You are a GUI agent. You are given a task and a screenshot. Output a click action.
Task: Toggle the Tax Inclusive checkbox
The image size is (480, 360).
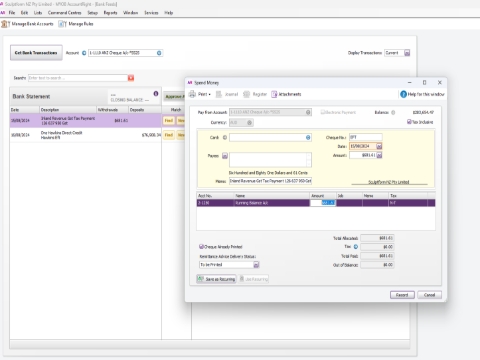[x=409, y=122]
